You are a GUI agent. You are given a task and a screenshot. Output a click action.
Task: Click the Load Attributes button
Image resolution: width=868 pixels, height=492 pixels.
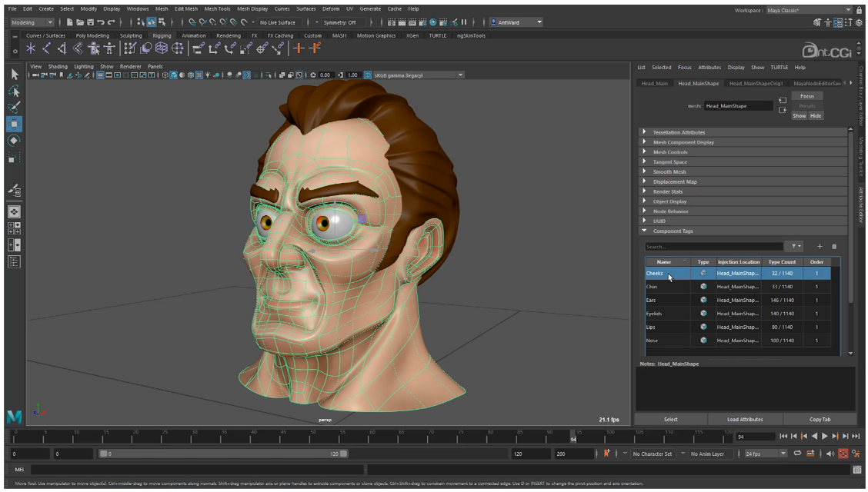745,419
